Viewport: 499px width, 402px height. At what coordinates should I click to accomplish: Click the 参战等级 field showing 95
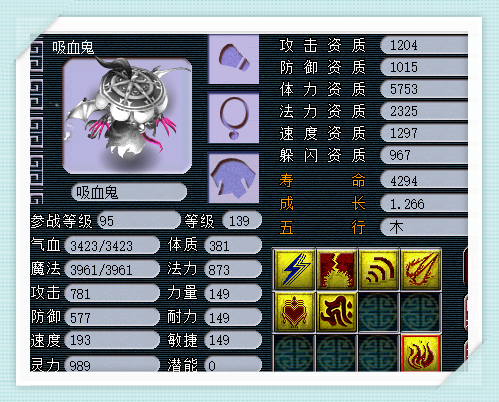pyautogui.click(x=139, y=220)
